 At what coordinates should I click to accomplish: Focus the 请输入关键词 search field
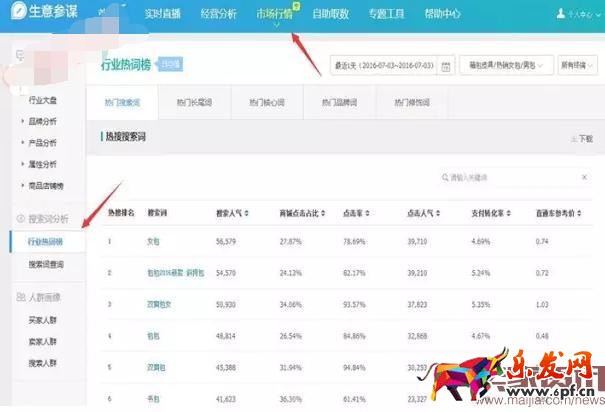(x=515, y=177)
